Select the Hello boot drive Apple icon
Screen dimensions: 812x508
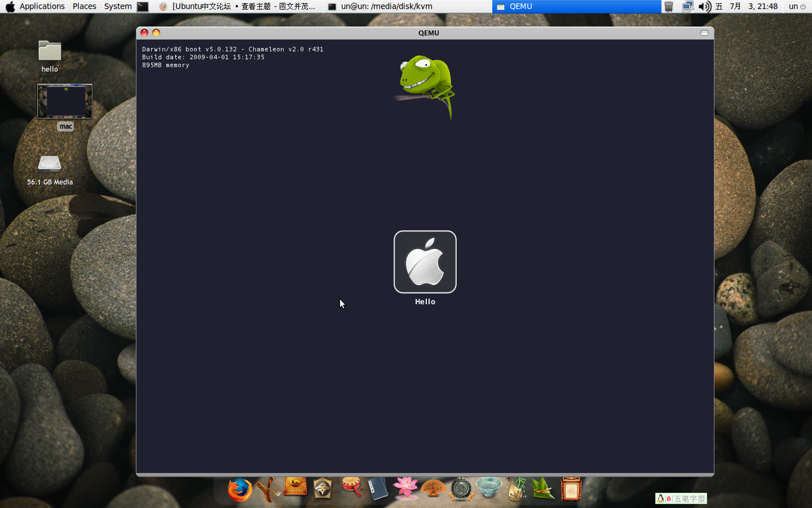[x=425, y=262]
